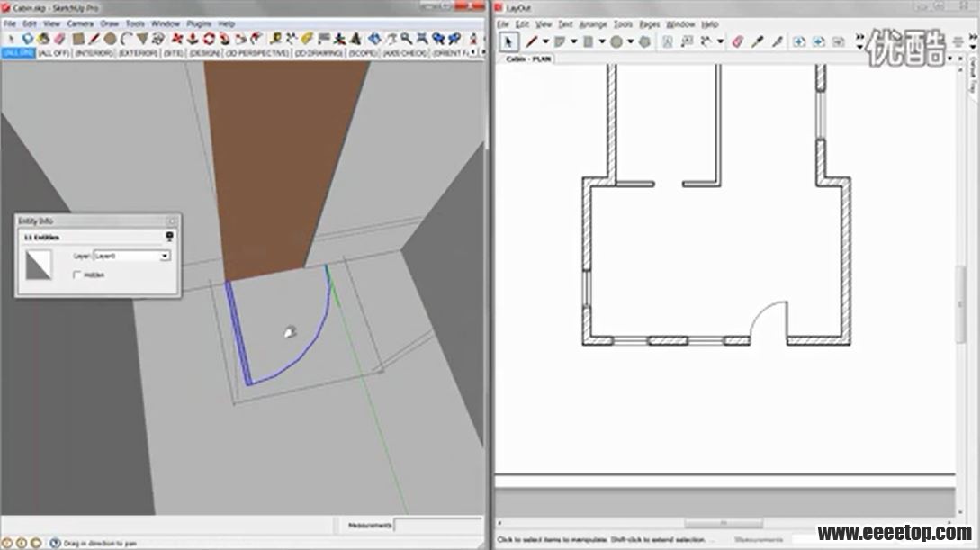Toggle the Hidden checkbox in Entity Info
The height and width of the screenshot is (550, 980).
(x=78, y=275)
